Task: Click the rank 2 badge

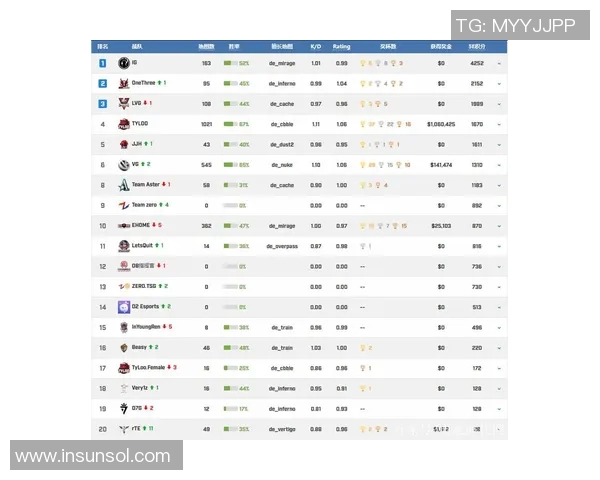Action: click(x=103, y=83)
